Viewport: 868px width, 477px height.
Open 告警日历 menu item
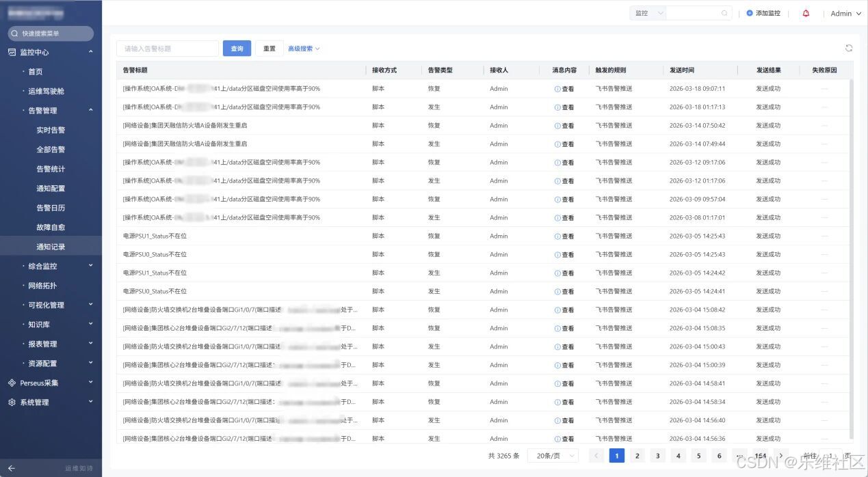pyautogui.click(x=51, y=208)
